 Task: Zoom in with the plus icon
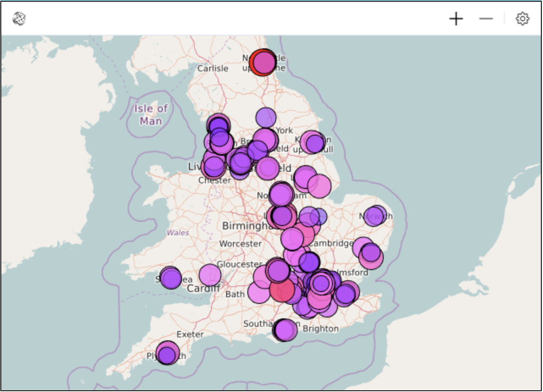pyautogui.click(x=456, y=19)
